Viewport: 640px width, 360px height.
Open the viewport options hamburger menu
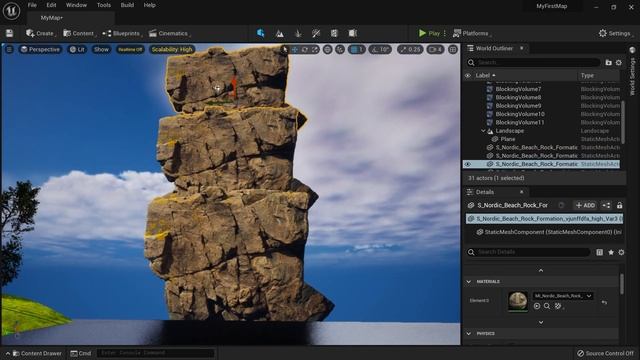tap(9, 49)
